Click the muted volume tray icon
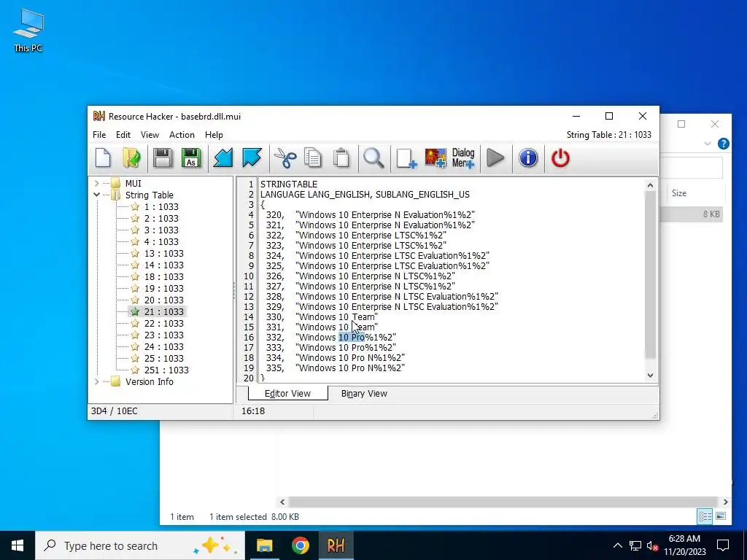This screenshot has width=747, height=560. pyautogui.click(x=653, y=545)
